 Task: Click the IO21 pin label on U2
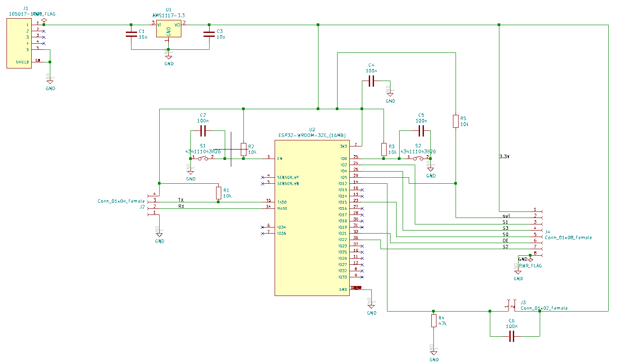343,234
